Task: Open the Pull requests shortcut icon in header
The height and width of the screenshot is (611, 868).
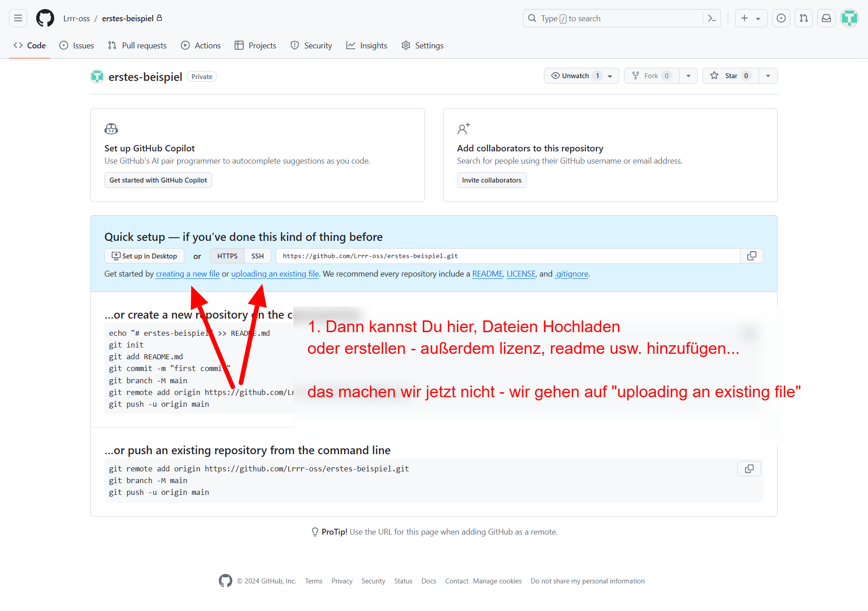Action: click(x=803, y=18)
